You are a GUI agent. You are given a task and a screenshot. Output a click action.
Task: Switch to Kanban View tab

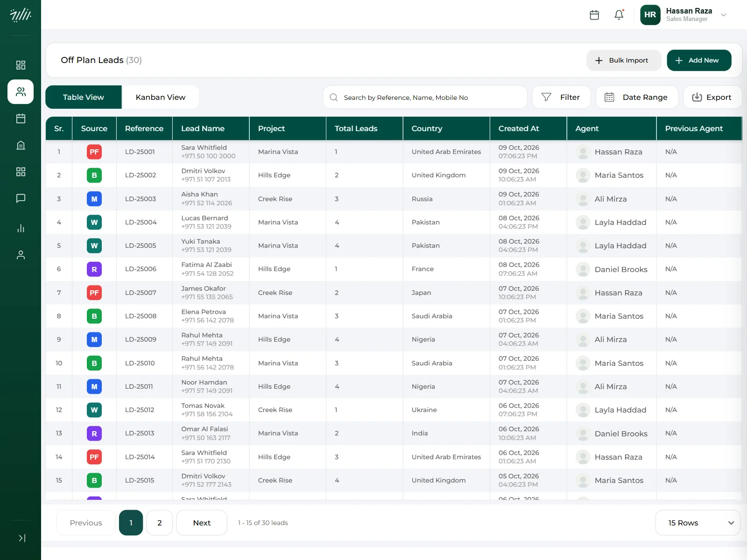[161, 97]
